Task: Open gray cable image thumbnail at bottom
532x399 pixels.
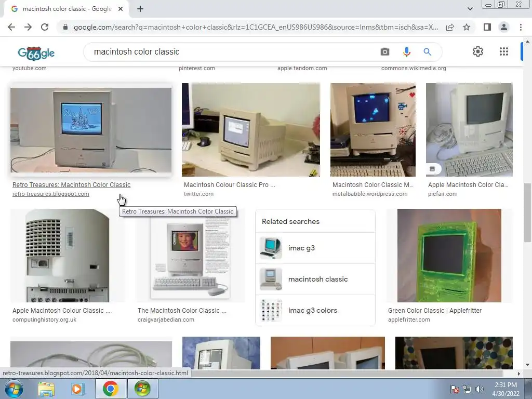Action: point(91,354)
